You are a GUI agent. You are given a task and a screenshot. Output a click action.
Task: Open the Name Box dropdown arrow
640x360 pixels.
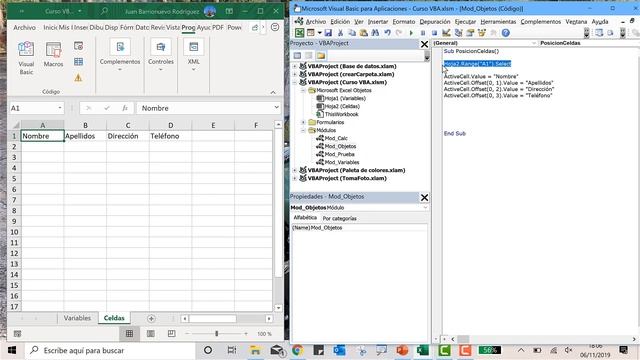pyautogui.click(x=60, y=108)
